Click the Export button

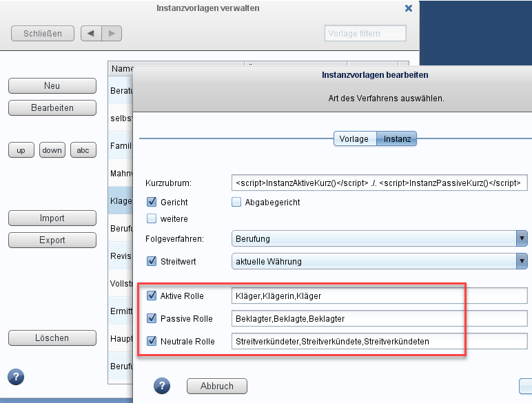[x=52, y=240]
